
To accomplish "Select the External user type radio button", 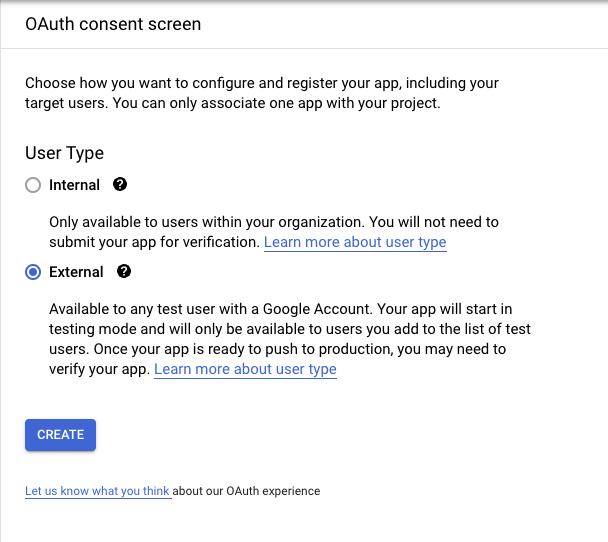I will point(33,272).
